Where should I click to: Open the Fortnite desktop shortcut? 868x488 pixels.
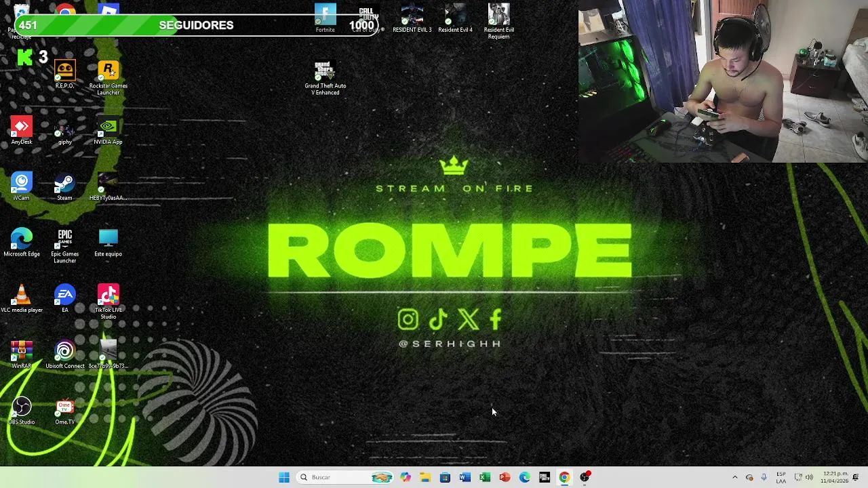coord(325,18)
